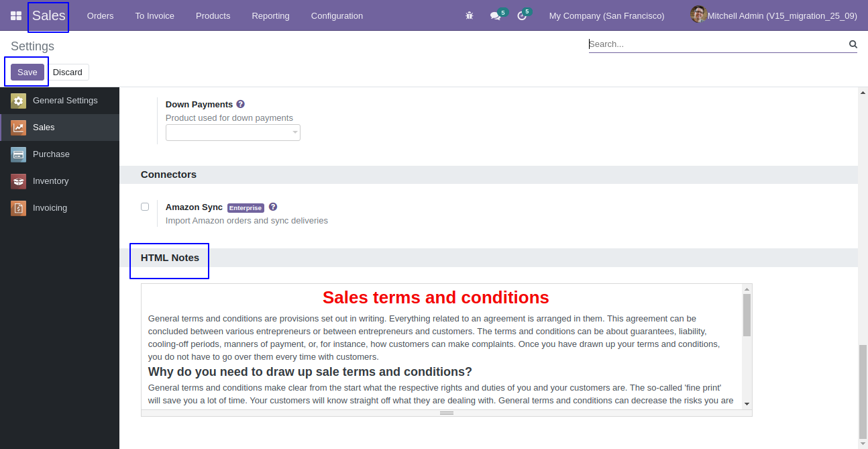Click 'Product used for down payments' text
The height and width of the screenshot is (449, 868).
(229, 118)
